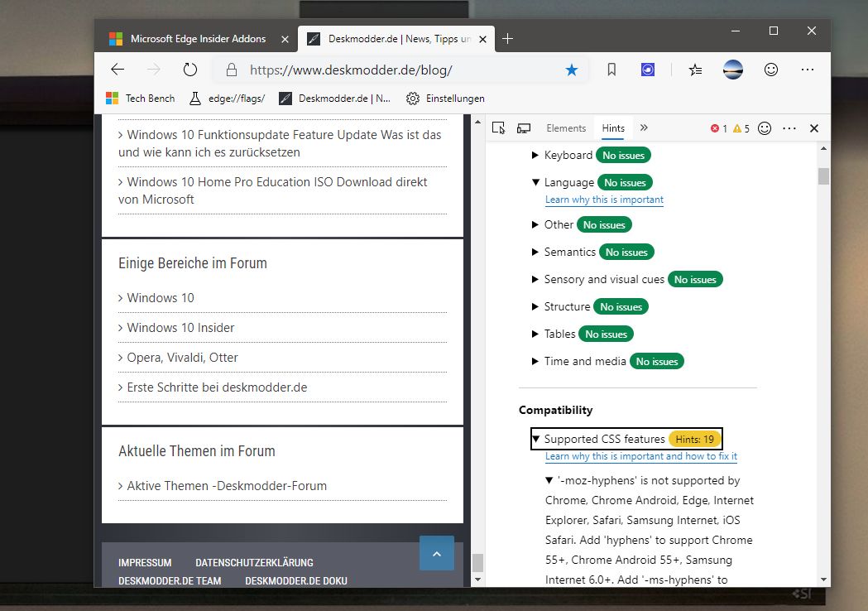The height and width of the screenshot is (611, 868).
Task: Click the user profile avatar
Action: click(733, 70)
